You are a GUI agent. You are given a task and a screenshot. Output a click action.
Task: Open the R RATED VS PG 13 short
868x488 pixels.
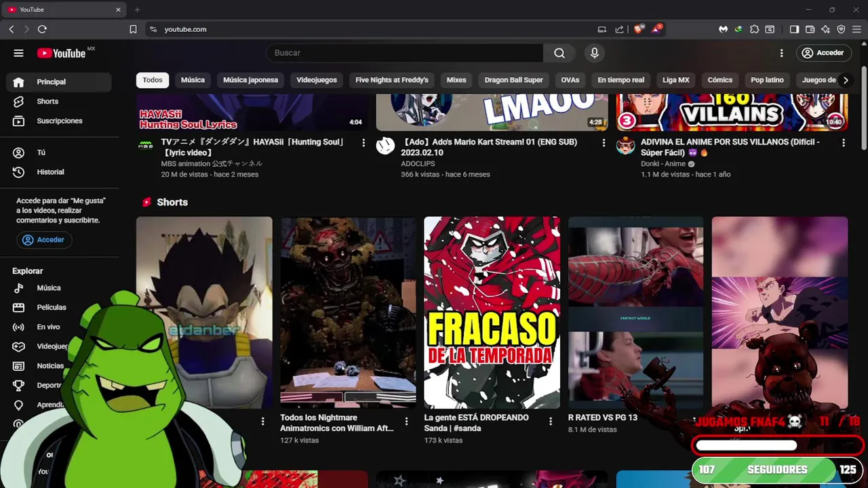click(x=636, y=312)
